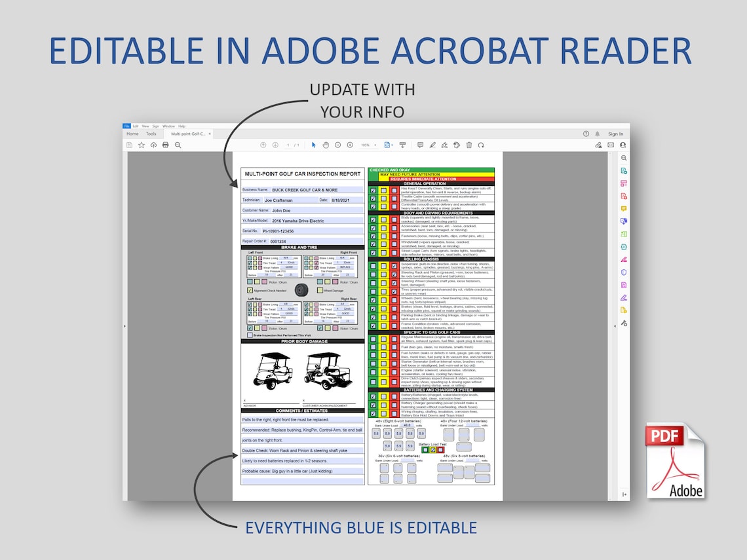Screen dimensions: 747x560
Task: Click the Print icon in the toolbar
Action: [x=165, y=145]
